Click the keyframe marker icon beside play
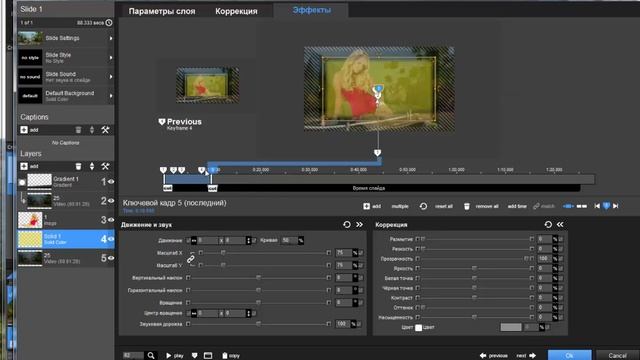Viewport: 640px width, 360px height. 195,356
